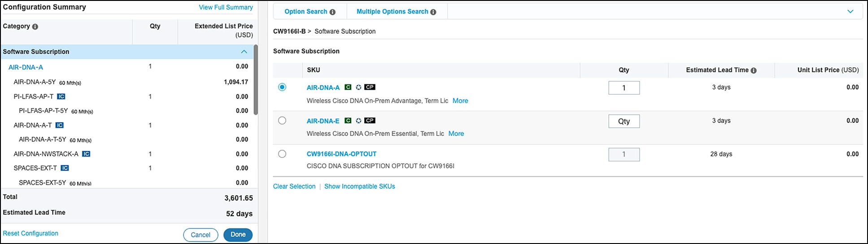Click the IC badge beside SPACES-EXT-T
The width and height of the screenshot is (868, 244).
pos(65,168)
